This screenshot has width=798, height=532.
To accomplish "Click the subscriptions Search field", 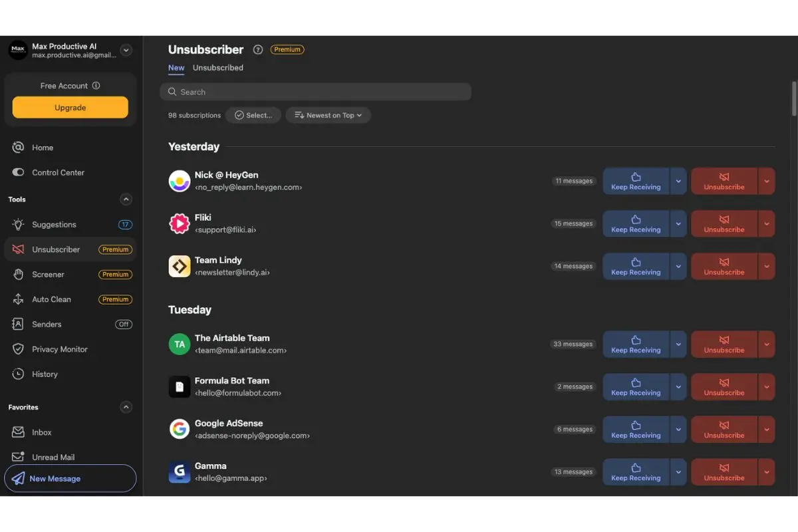I will (316, 92).
